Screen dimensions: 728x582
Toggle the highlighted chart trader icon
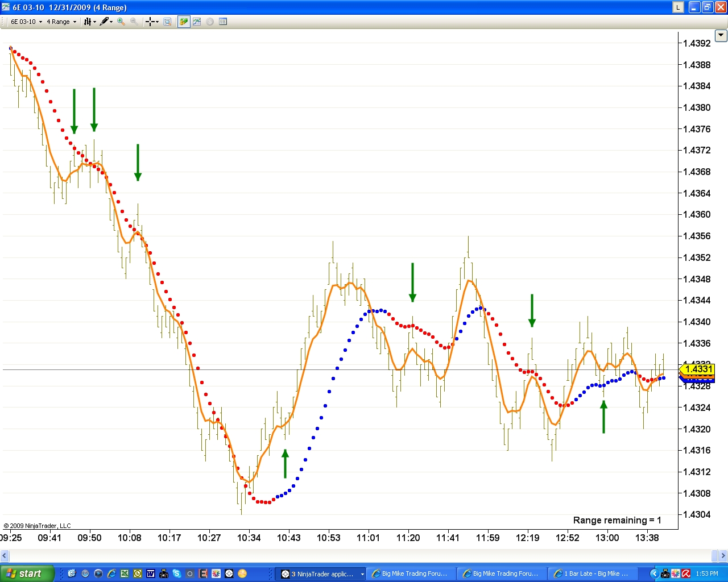pos(184,22)
